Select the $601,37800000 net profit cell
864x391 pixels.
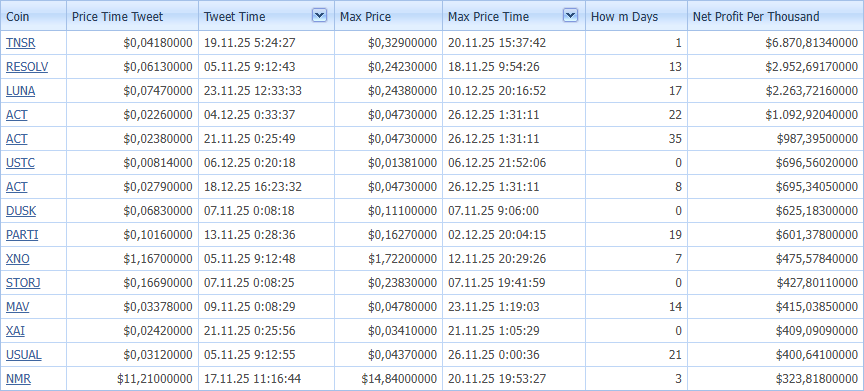click(x=776, y=235)
